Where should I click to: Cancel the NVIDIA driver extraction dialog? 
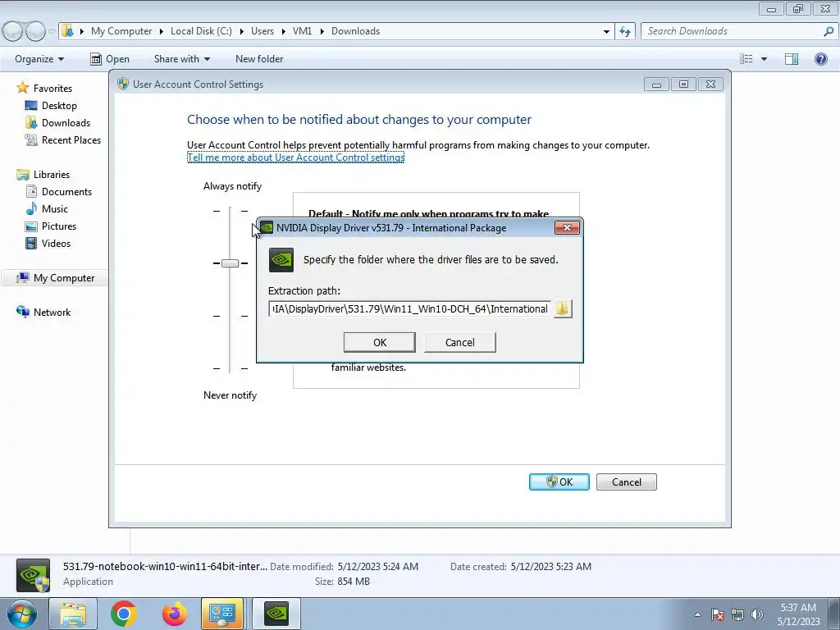[x=459, y=342]
